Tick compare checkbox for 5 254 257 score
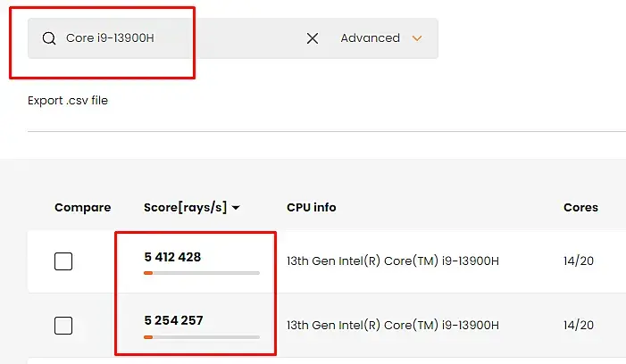Viewport: 626px width, 364px height. tap(63, 326)
